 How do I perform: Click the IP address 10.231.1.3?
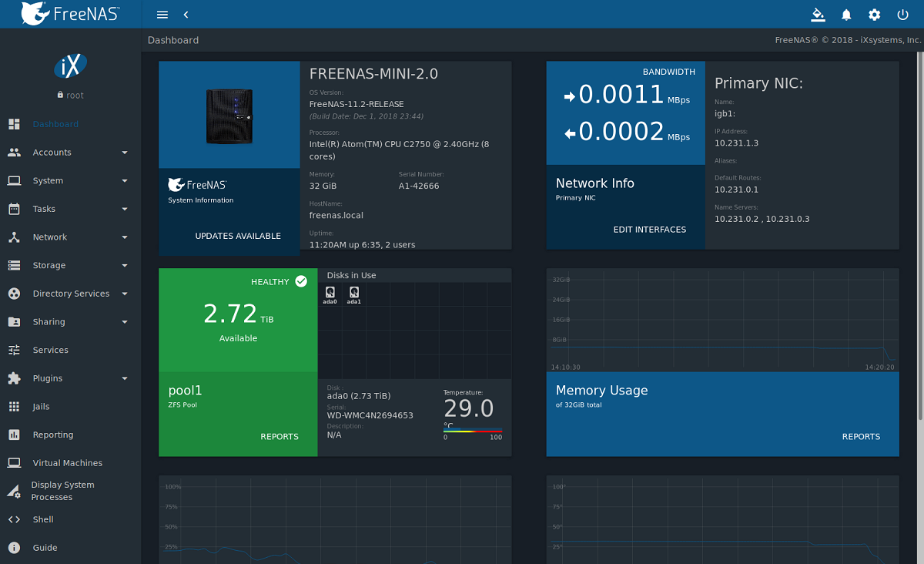click(x=736, y=143)
